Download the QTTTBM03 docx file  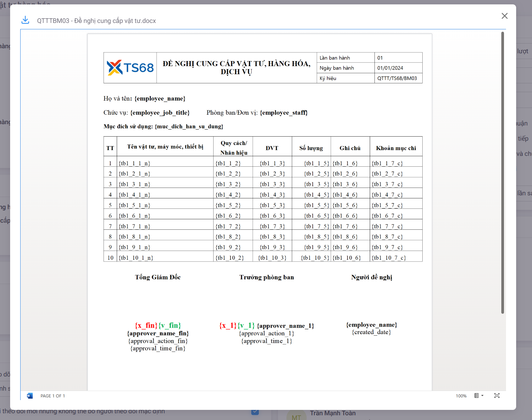pos(25,20)
